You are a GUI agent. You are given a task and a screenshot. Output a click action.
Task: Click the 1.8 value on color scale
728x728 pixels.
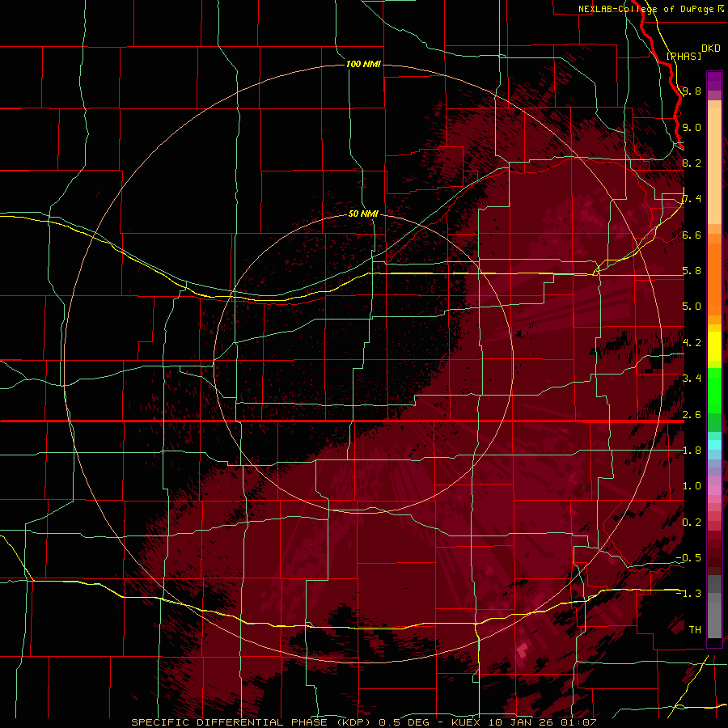coord(692,451)
